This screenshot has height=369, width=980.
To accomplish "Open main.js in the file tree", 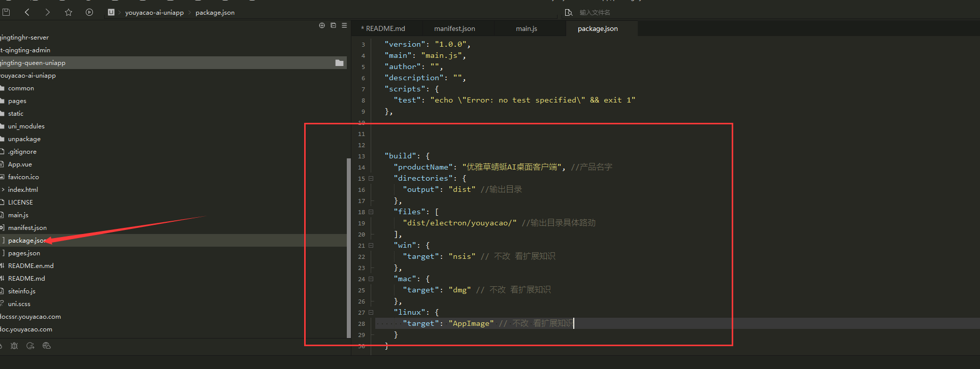I will [x=18, y=215].
